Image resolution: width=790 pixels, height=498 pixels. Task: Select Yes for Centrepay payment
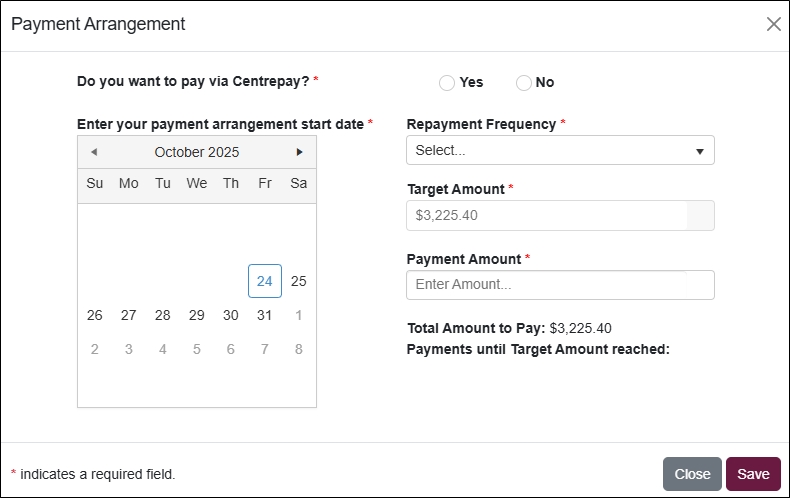pos(447,83)
